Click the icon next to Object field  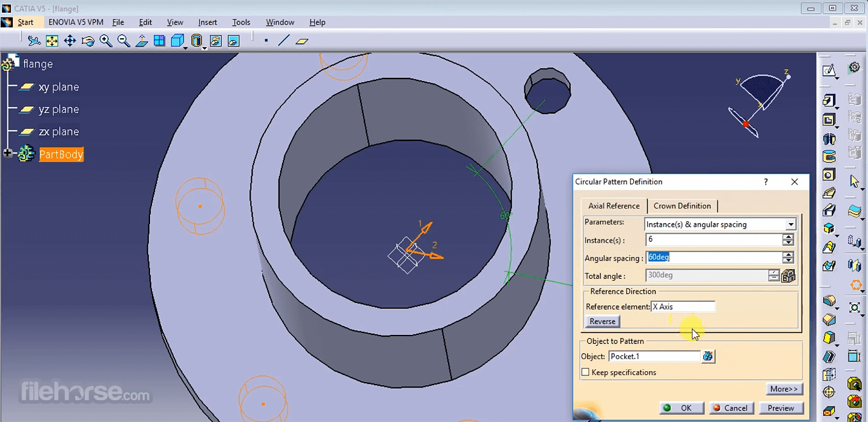(708, 357)
